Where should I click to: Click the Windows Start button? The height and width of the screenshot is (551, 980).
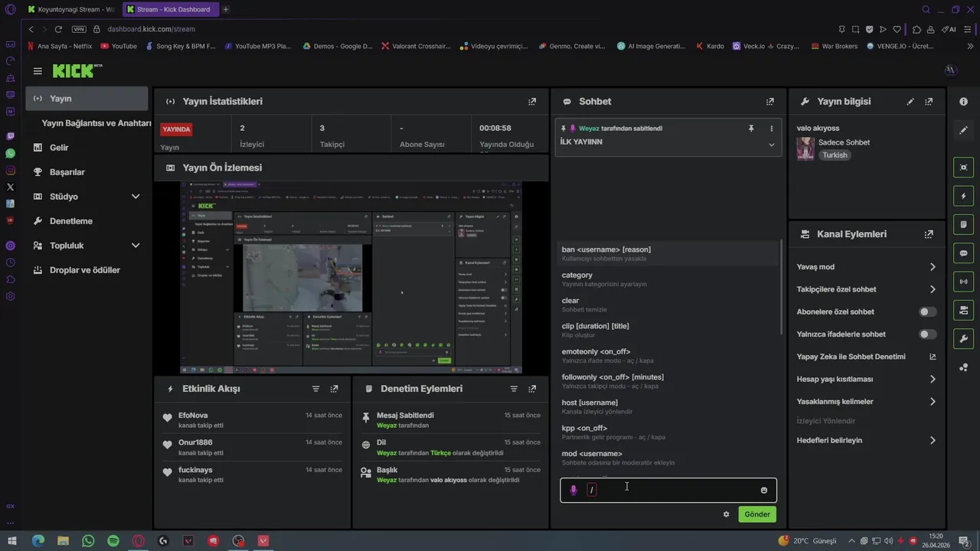[x=13, y=541]
